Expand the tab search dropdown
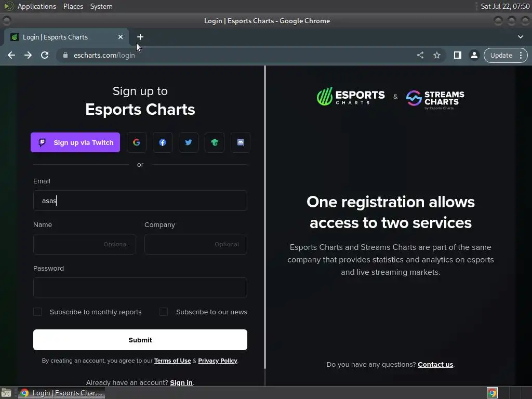Viewport: 532px width, 399px height. [521, 37]
